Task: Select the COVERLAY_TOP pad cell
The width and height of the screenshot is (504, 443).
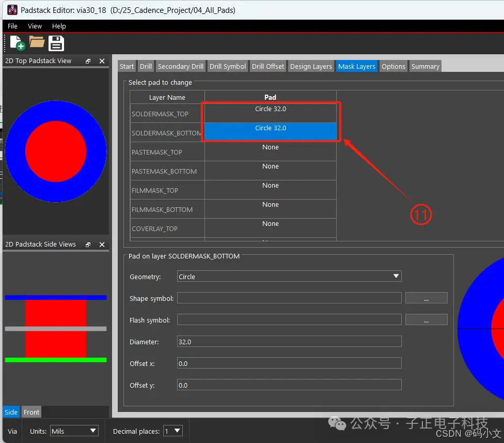Action: [270, 228]
